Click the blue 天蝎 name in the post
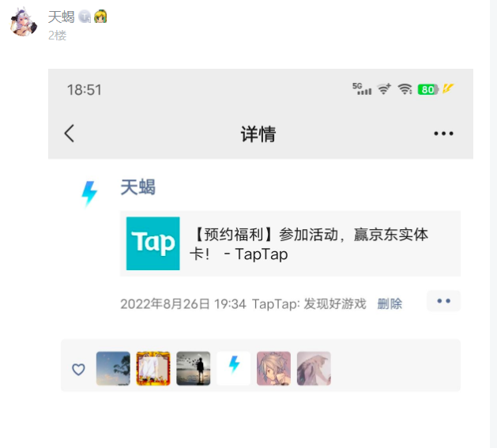 click(x=137, y=187)
